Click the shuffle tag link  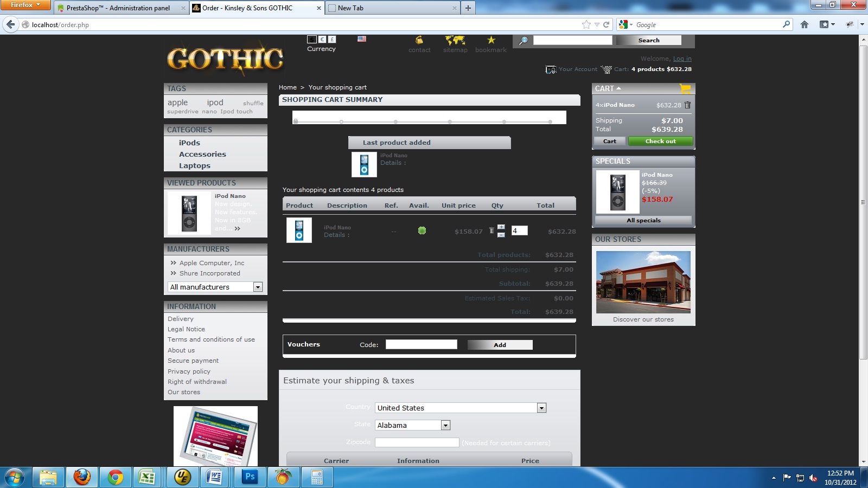point(253,103)
